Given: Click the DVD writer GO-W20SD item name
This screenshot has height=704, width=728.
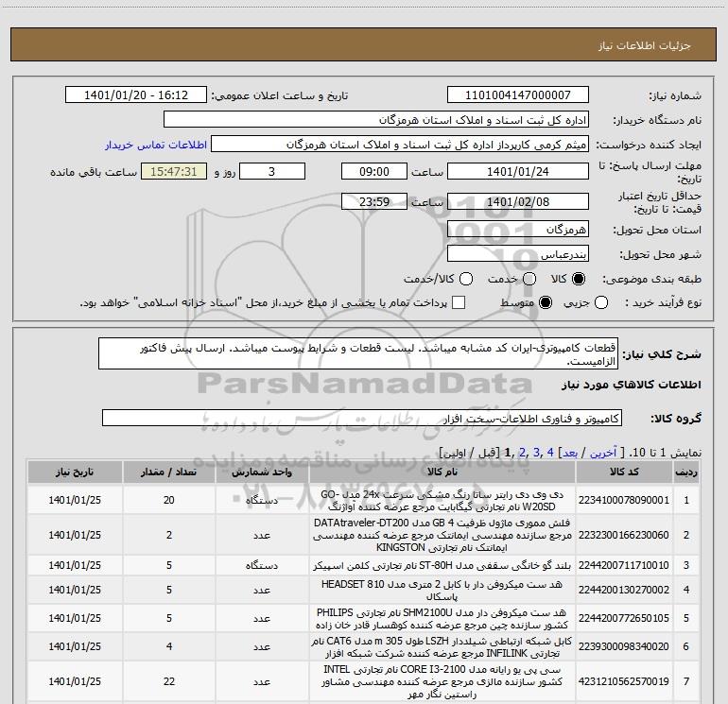Looking at the screenshot, I should tap(442, 500).
